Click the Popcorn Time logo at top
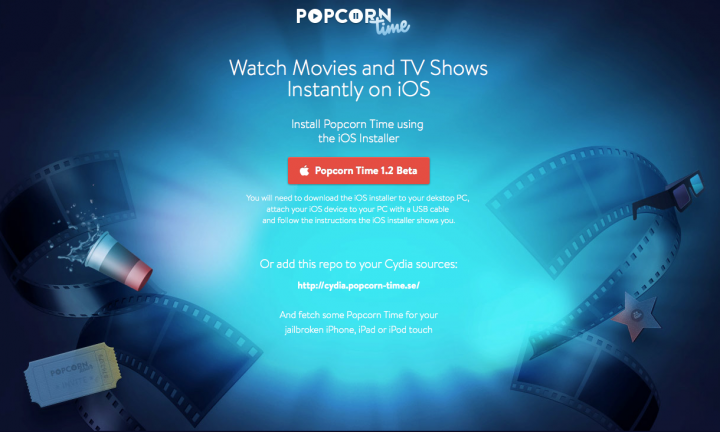Image resolution: width=720 pixels, height=432 pixels. 353,21
